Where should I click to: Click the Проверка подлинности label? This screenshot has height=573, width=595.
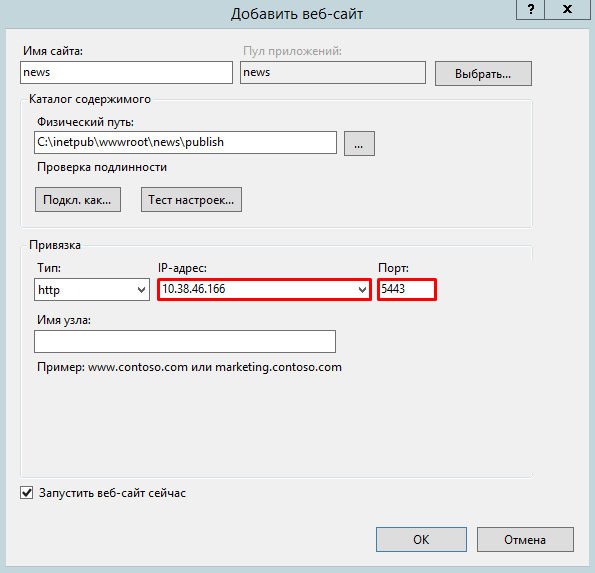coord(102,167)
